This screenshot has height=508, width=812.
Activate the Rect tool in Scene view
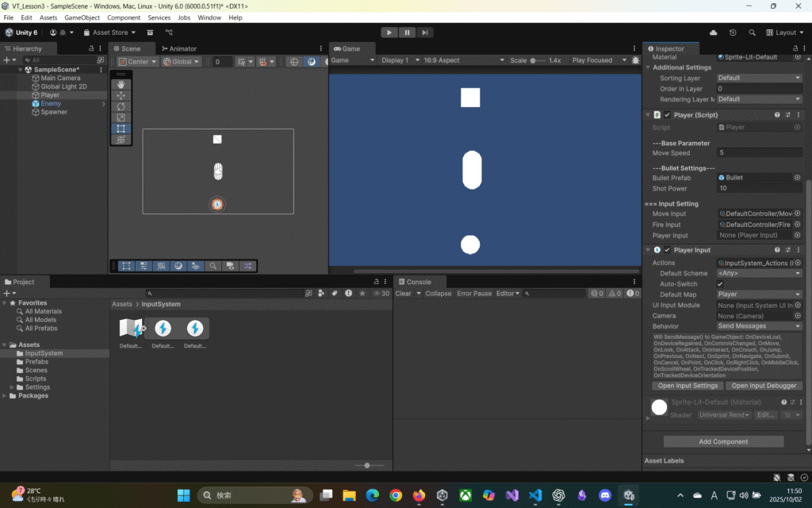click(121, 129)
